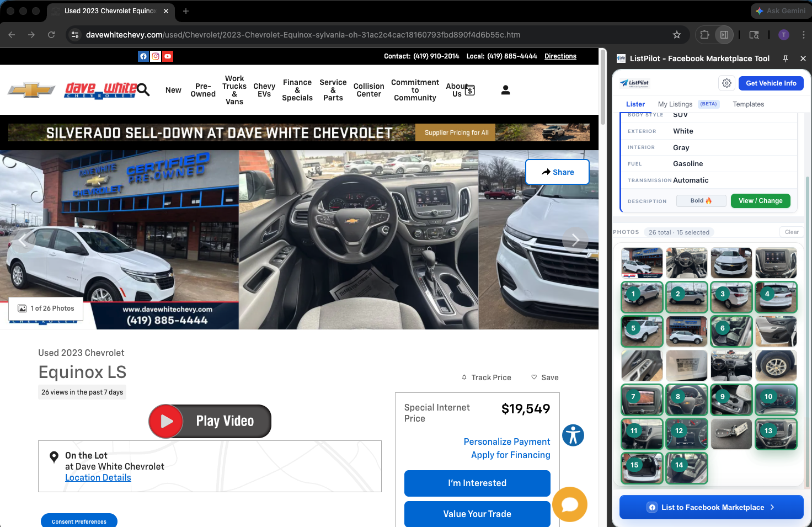Click Get Vehicle Info button
This screenshot has height=527, width=812.
[x=771, y=83]
